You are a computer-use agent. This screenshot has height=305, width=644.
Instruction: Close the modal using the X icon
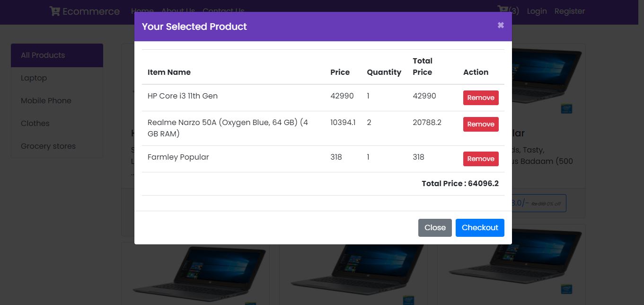(501, 25)
